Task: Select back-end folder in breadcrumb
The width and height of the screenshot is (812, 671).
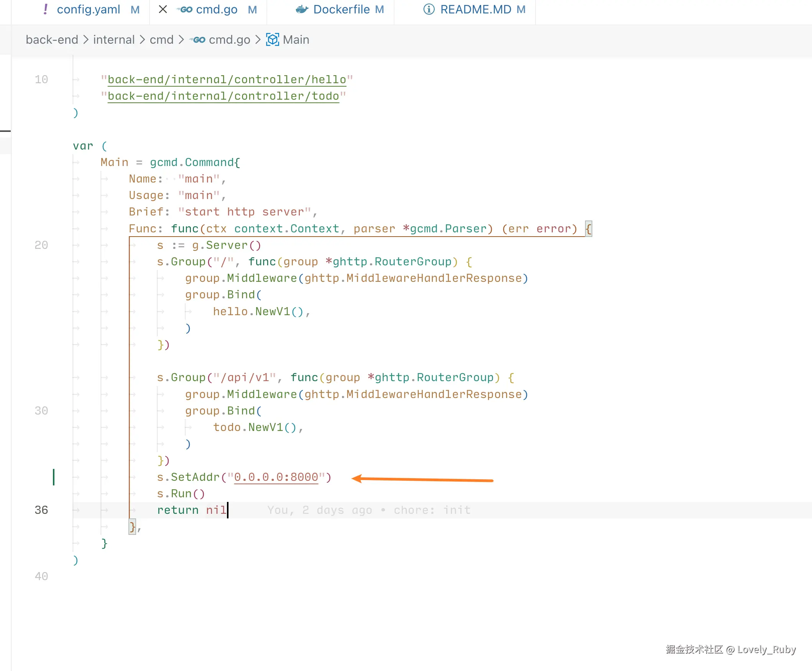Action: [x=52, y=39]
